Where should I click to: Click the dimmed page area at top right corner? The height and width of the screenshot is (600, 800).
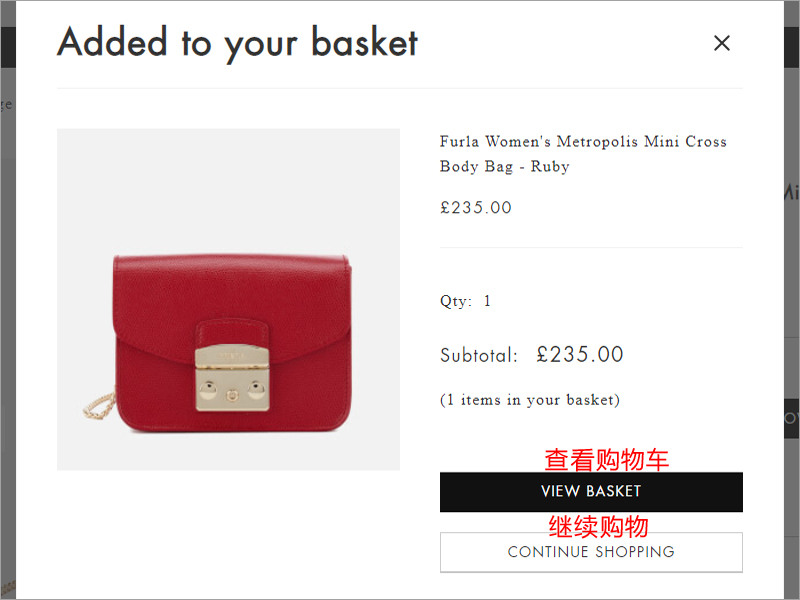pyautogui.click(x=792, y=13)
